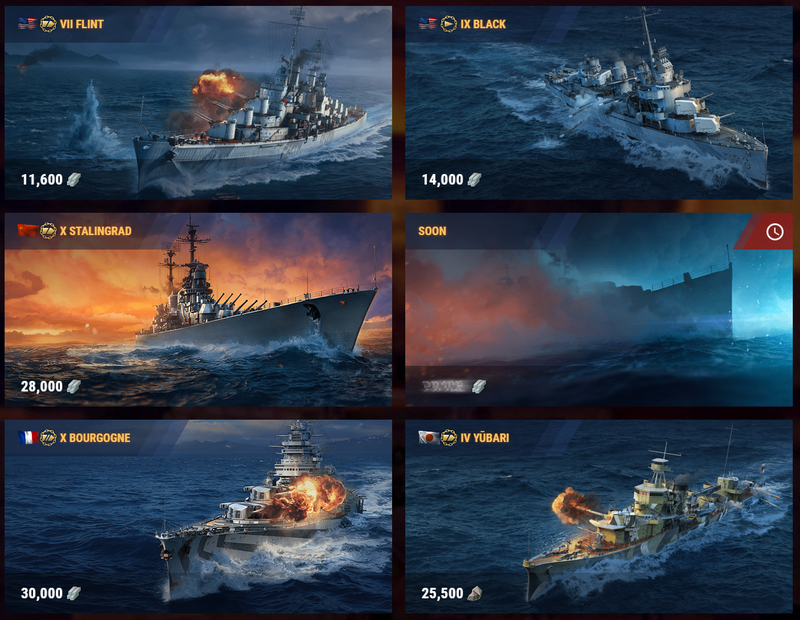Click the clock icon on the Soon card

coord(774,232)
